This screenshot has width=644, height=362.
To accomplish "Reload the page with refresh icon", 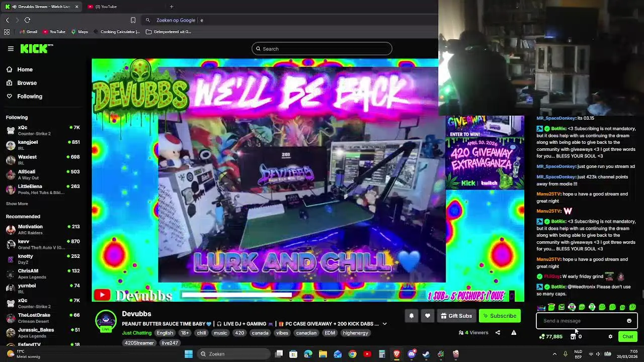I will click(27, 20).
